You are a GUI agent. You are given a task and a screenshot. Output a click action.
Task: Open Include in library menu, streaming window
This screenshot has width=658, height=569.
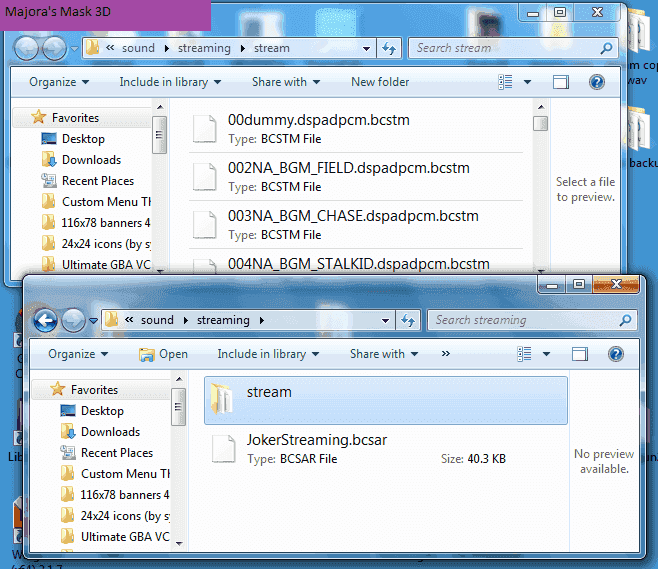pos(268,354)
